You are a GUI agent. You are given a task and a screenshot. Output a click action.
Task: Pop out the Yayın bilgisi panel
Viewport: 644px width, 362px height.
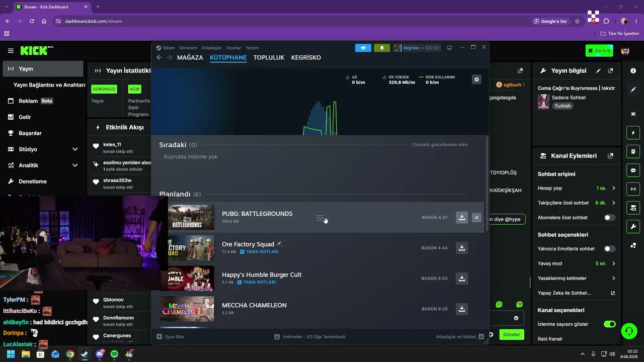[610, 71]
